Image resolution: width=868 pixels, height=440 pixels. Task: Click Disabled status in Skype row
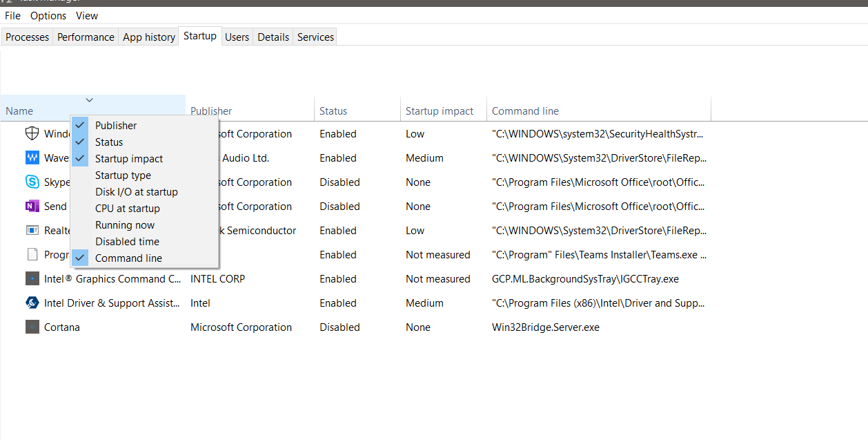pos(339,182)
